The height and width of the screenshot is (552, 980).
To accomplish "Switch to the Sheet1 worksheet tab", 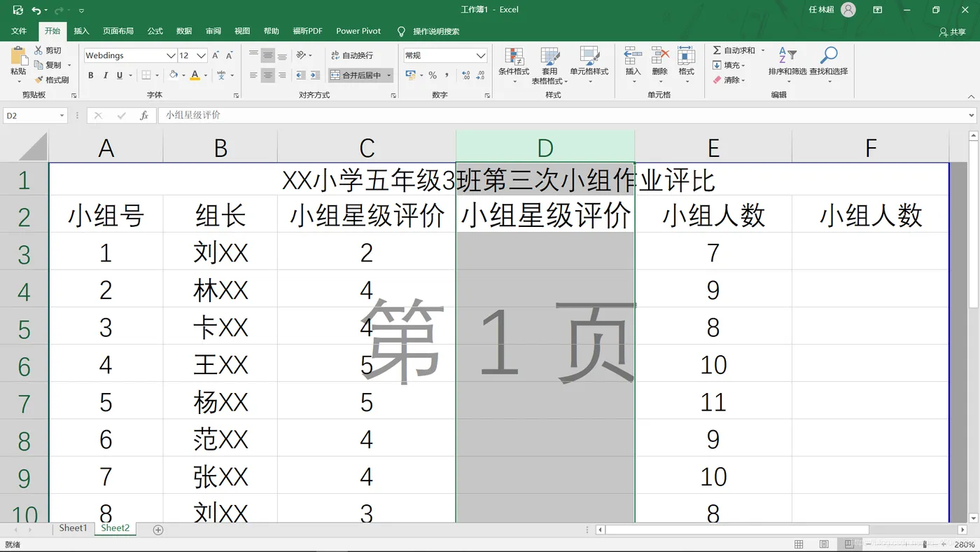I will coord(73,528).
